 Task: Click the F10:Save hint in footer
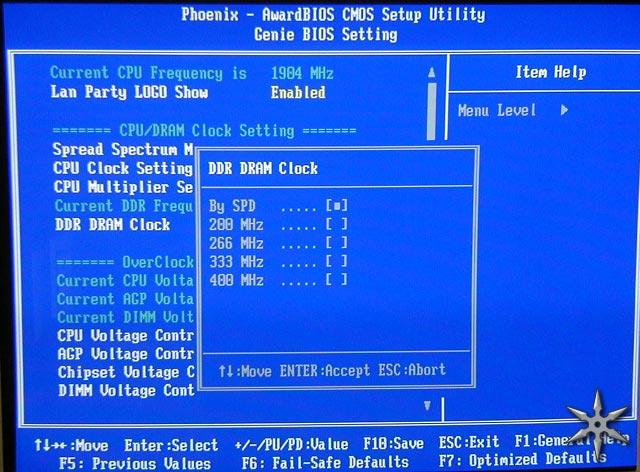(x=393, y=443)
